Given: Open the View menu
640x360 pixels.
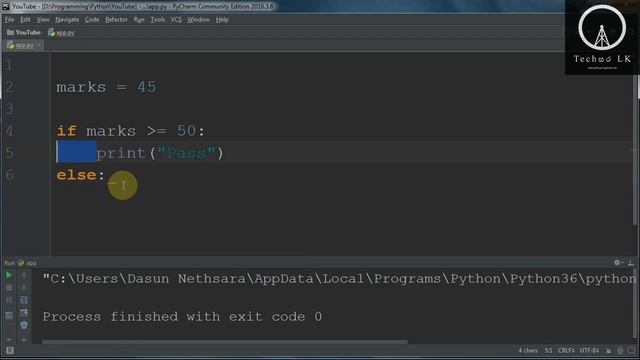Looking at the screenshot, I should click(x=43, y=20).
